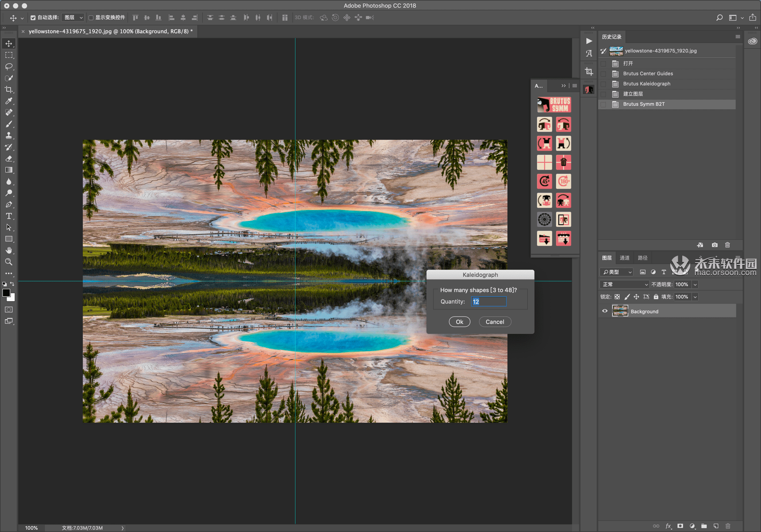Viewport: 761px width, 532px height.
Task: Click the Brutus kaleidograph wheel icon
Action: click(x=545, y=219)
